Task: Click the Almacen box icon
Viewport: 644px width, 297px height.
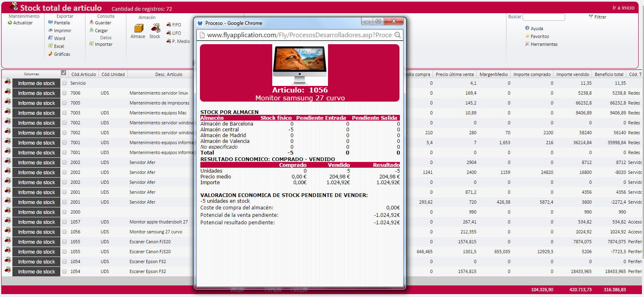Action: (x=138, y=29)
